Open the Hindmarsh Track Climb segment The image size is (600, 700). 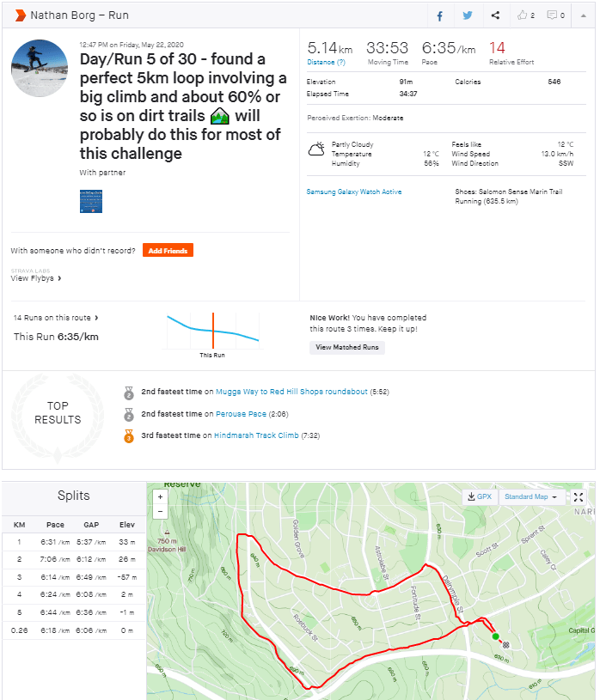(257, 435)
